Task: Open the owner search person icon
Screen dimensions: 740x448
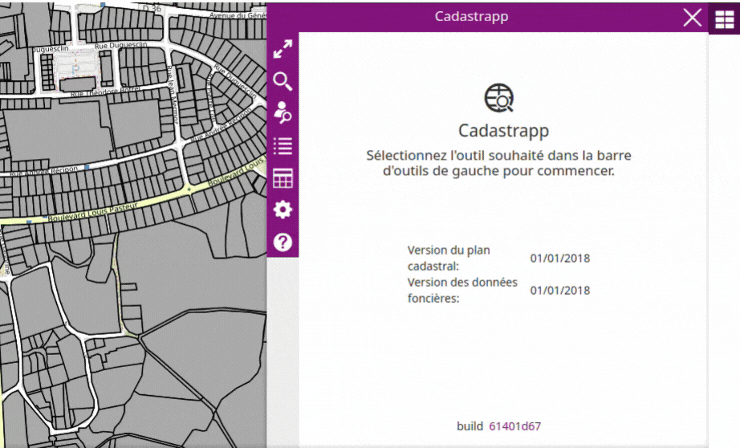Action: coord(283,113)
